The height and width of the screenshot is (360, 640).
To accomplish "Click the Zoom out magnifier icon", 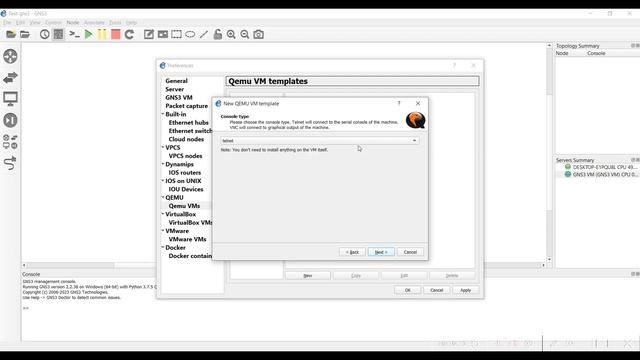I will click(245, 34).
